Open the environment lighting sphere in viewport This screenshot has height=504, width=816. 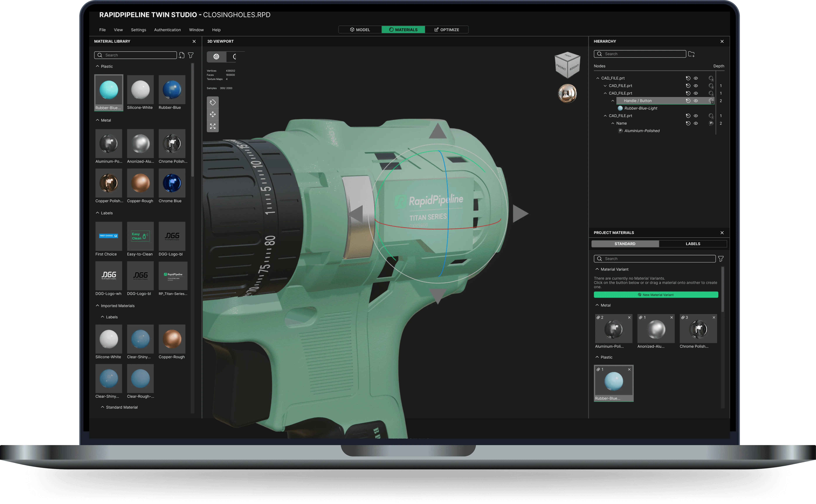coord(567,93)
